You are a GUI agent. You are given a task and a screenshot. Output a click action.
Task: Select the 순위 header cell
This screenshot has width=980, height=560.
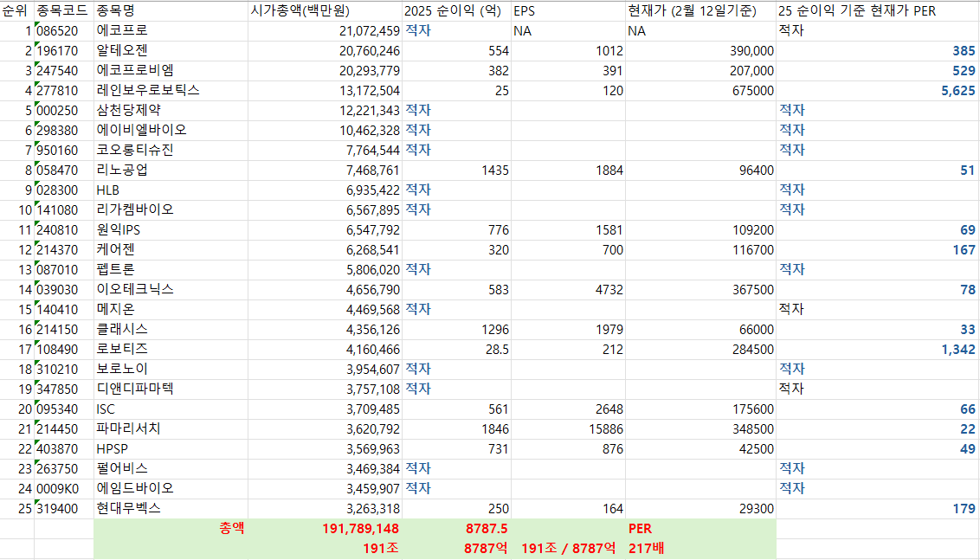(16, 10)
